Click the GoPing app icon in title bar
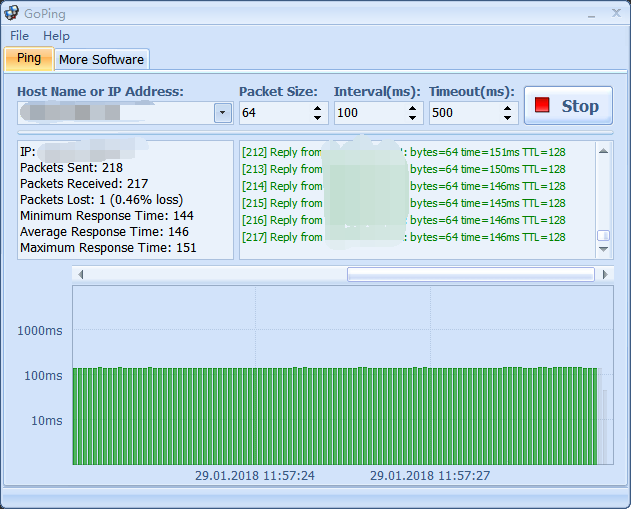The image size is (631, 509). pyautogui.click(x=12, y=13)
